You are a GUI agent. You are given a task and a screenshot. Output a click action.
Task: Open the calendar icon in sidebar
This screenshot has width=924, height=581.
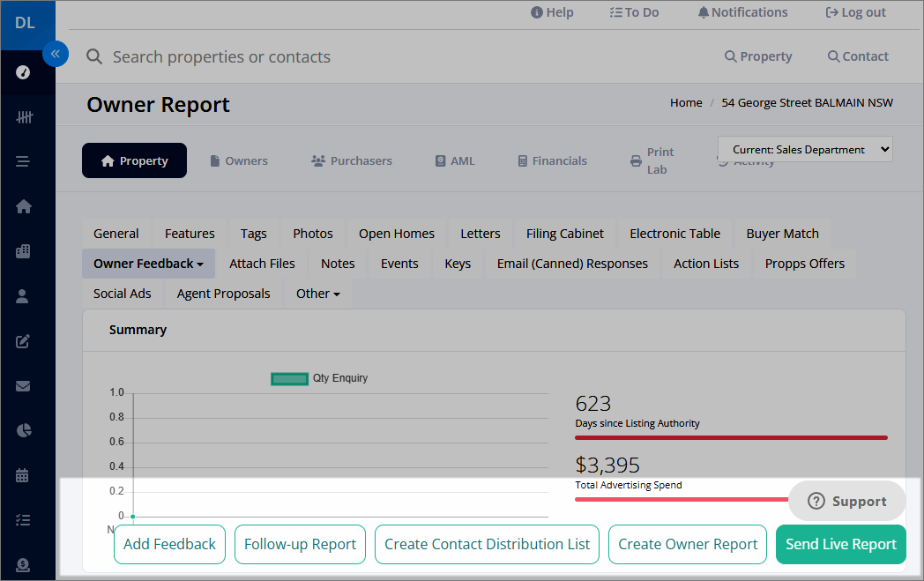[23, 474]
